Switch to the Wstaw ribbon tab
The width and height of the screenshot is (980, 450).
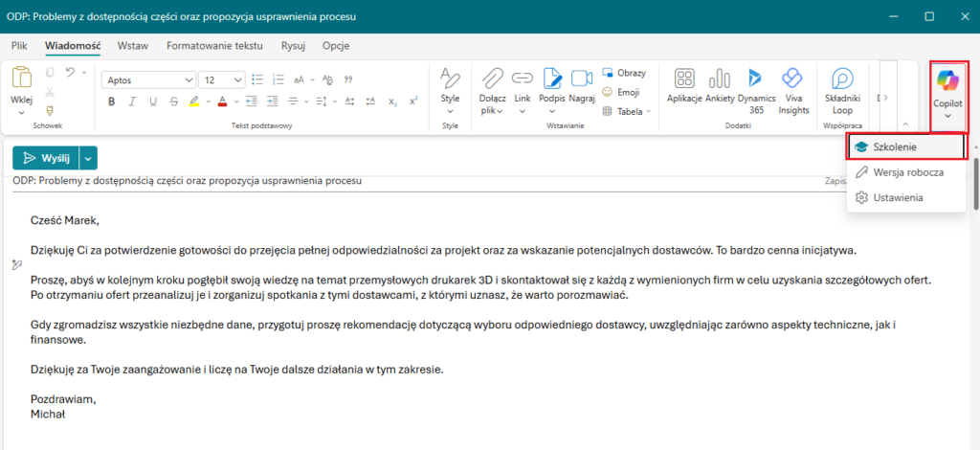pos(132,46)
